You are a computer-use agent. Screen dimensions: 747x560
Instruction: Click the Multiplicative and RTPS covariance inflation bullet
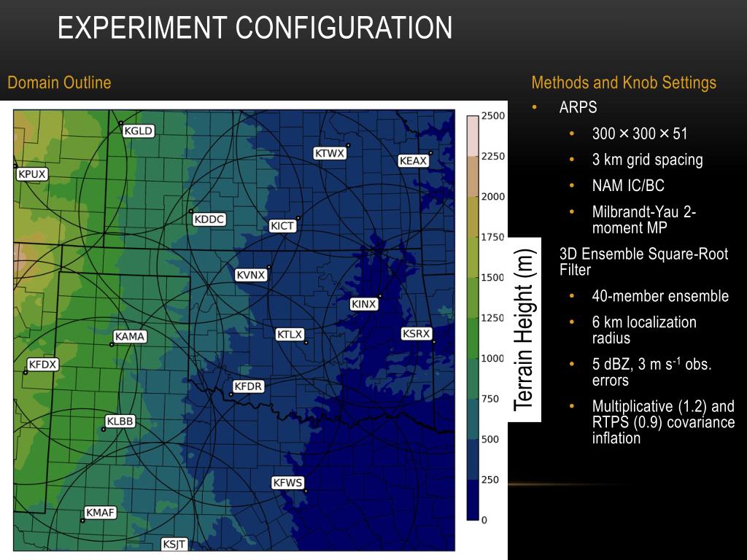(663, 422)
